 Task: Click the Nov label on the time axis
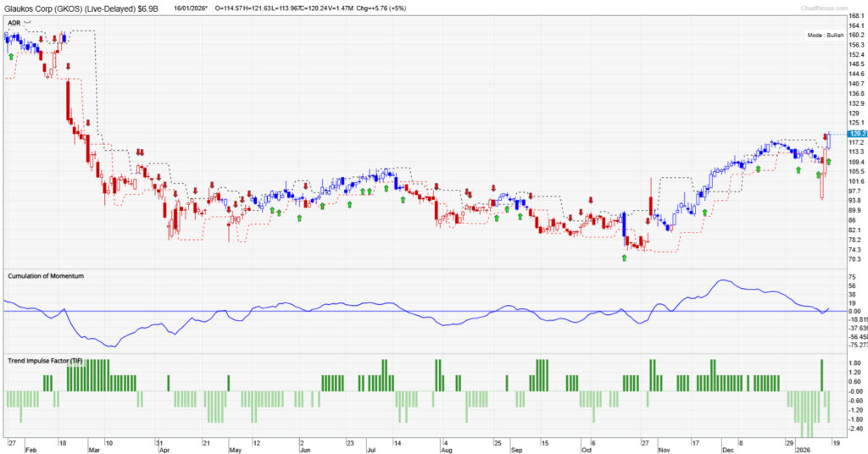click(x=664, y=443)
